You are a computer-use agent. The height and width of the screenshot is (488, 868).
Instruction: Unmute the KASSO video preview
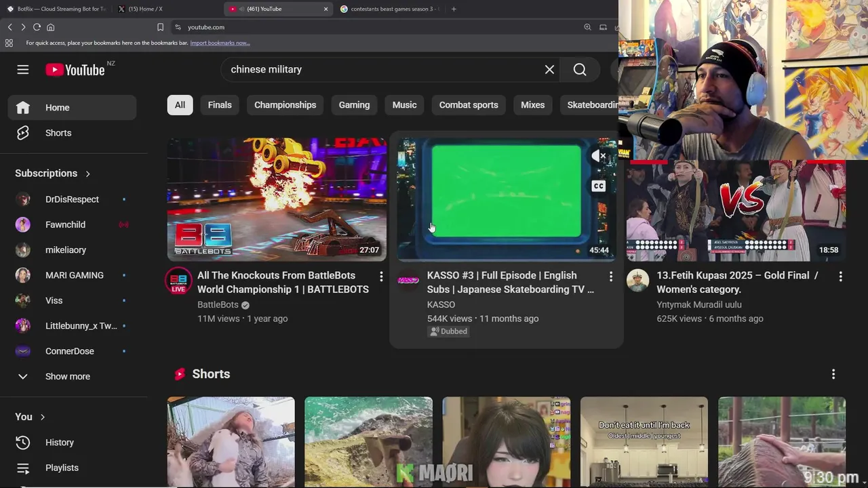pos(598,157)
